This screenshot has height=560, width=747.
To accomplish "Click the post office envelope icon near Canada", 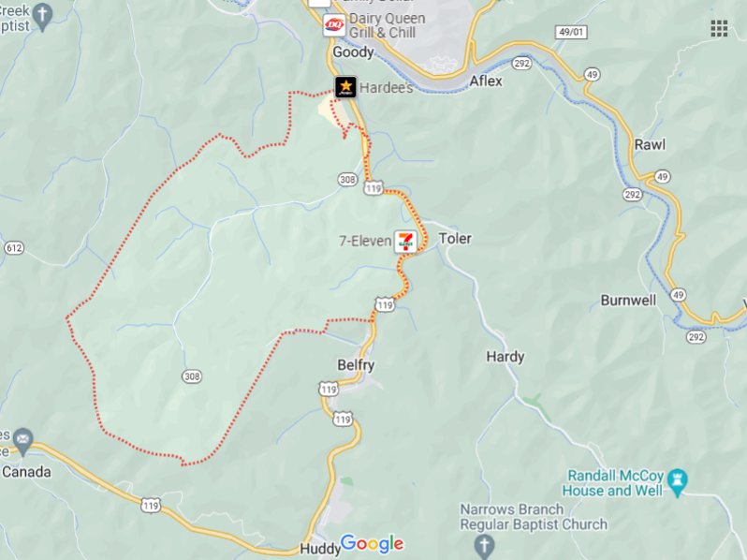I will point(22,439).
